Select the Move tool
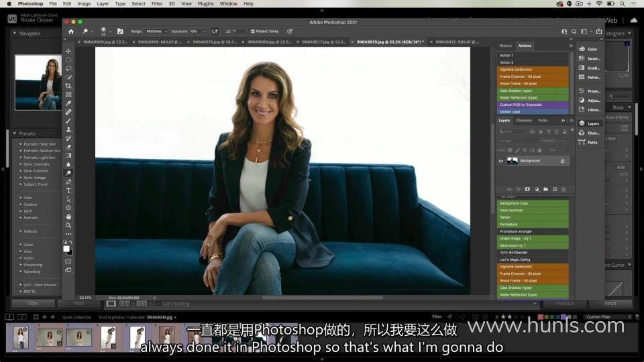The image size is (644, 362). pyautogui.click(x=68, y=51)
